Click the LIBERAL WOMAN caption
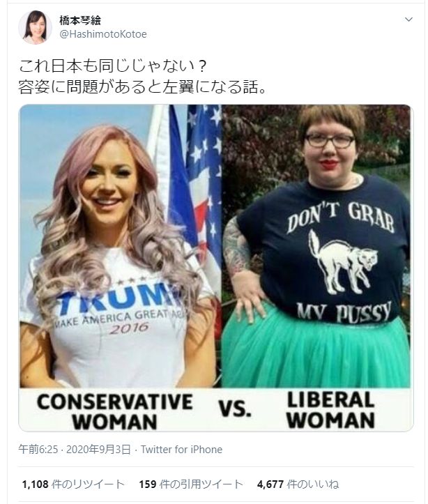The width and height of the screenshot is (428, 504). [x=331, y=410]
